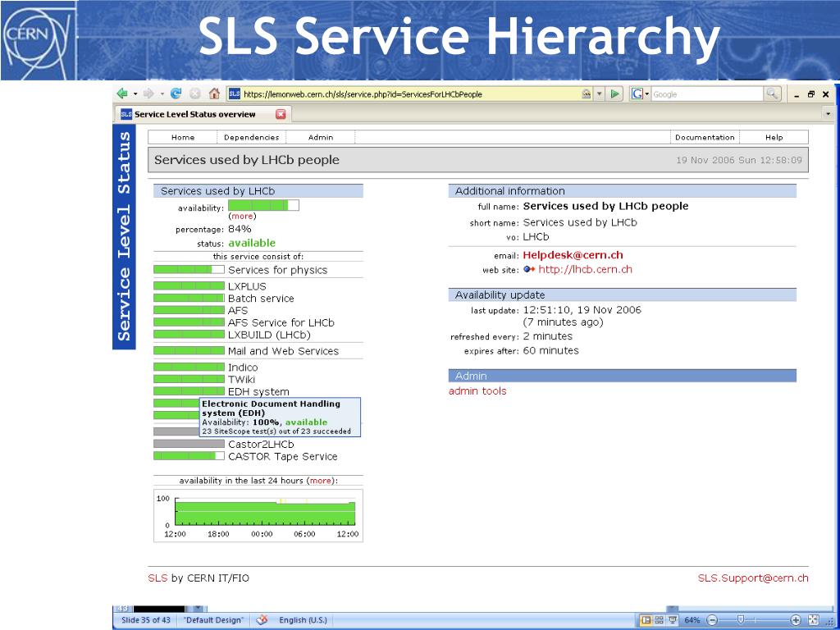Viewport: 840px width, 630px height.
Task: Select the Indico service
Action: tap(243, 367)
